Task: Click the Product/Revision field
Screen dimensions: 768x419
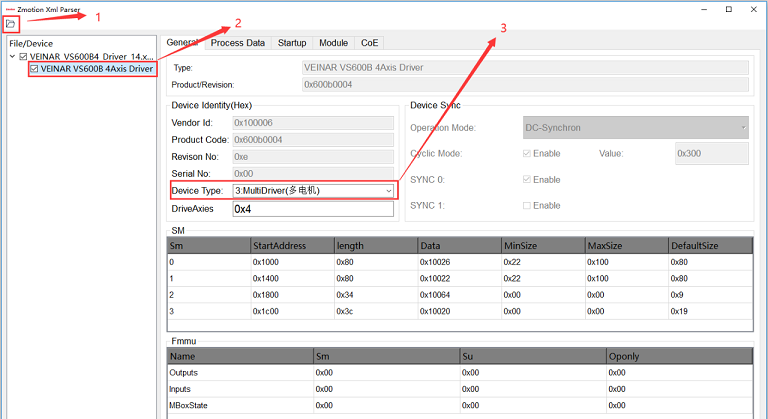Action: (x=525, y=85)
